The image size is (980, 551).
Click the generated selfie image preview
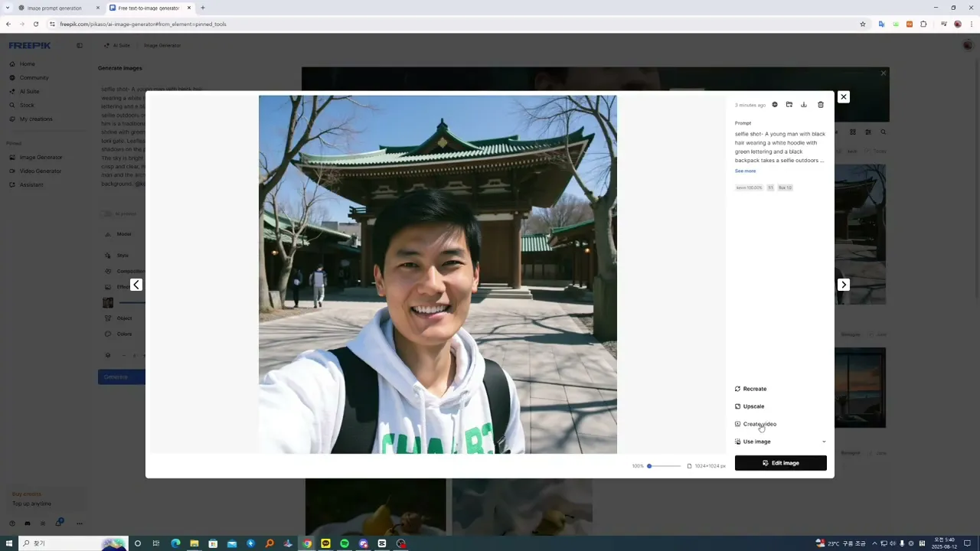[438, 275]
